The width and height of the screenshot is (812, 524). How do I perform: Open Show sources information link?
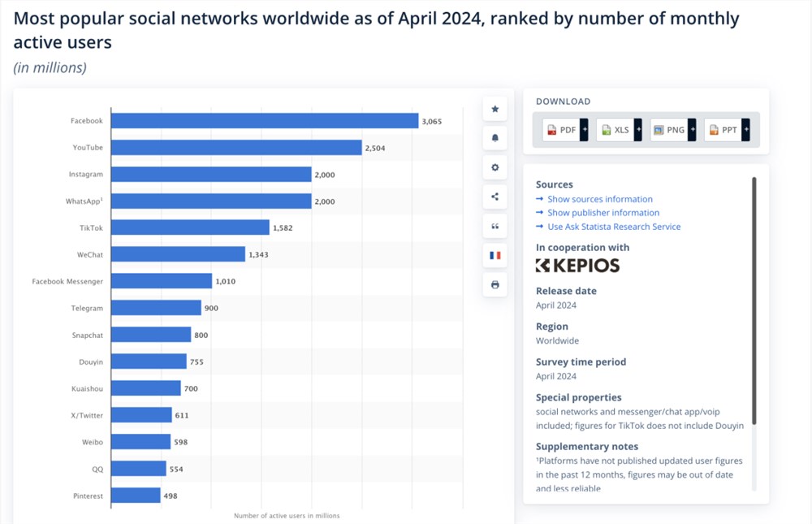[x=600, y=199]
